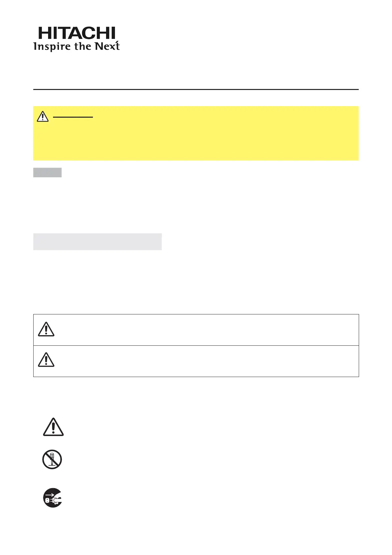
Task: Click the horizontal rule below the header
Action: coord(196,89)
